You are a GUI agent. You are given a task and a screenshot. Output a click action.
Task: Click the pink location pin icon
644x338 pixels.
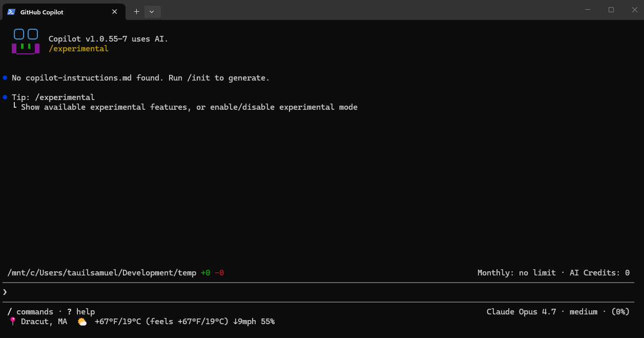(x=13, y=321)
